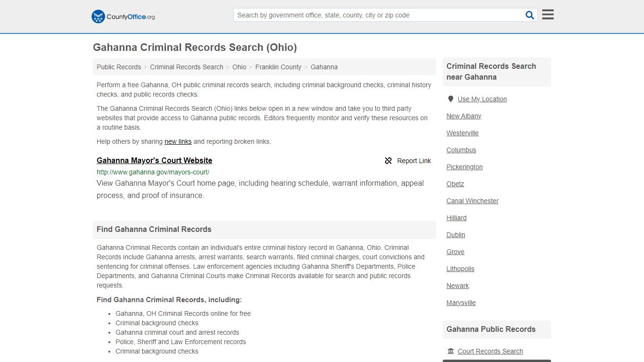Click Report Link text
This screenshot has width=644, height=362.
[x=414, y=161]
